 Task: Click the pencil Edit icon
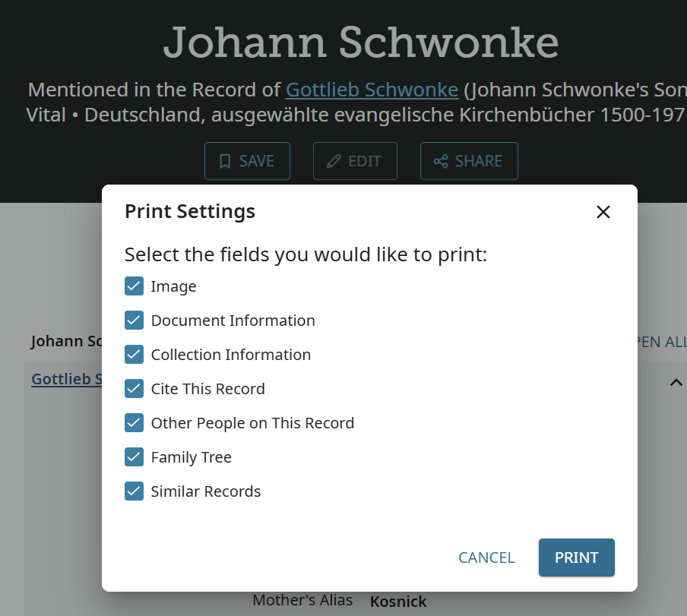coord(334,161)
